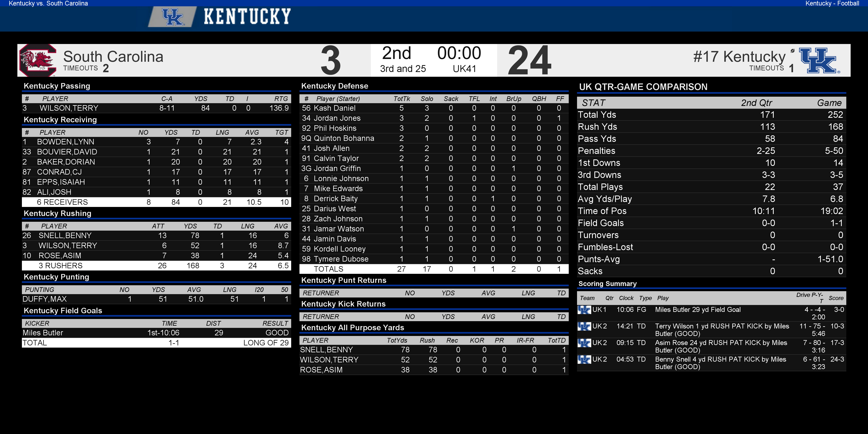Image resolution: width=868 pixels, height=434 pixels.
Task: Click the TotTk defense column header
Action: coord(402,99)
